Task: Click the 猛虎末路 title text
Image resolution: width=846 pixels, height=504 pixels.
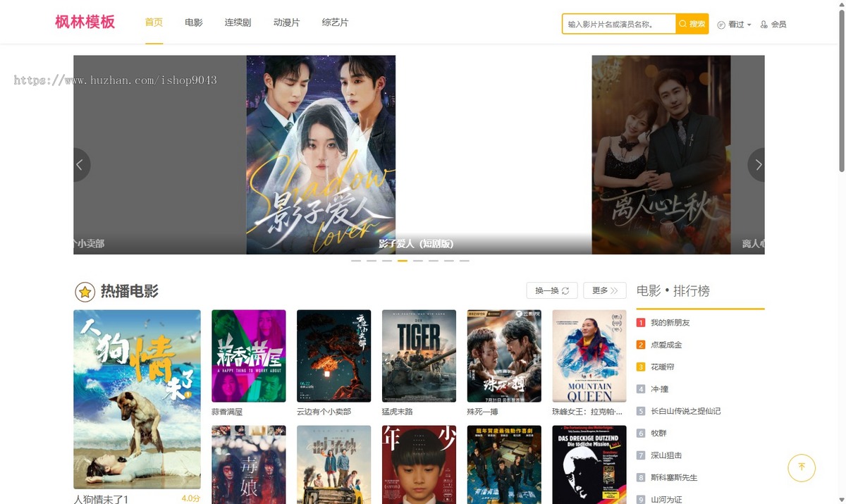Action: coord(398,412)
